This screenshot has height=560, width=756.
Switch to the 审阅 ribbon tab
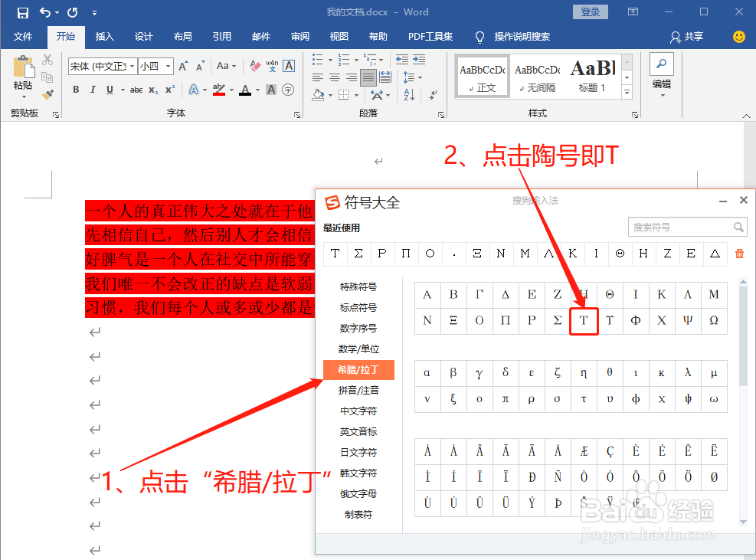click(x=300, y=37)
